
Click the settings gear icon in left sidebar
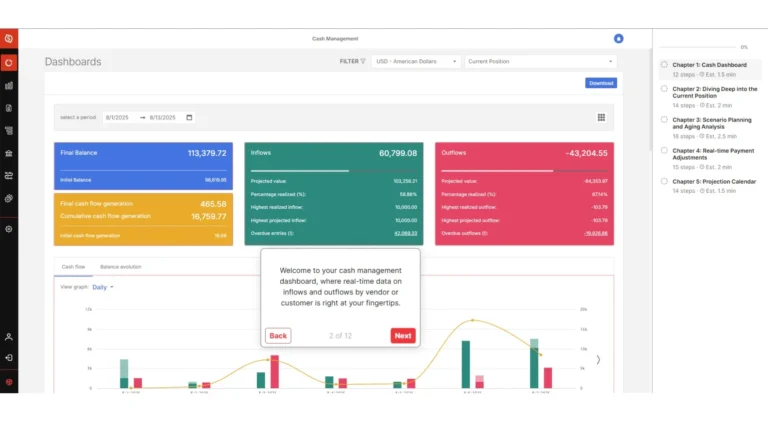coord(9,229)
